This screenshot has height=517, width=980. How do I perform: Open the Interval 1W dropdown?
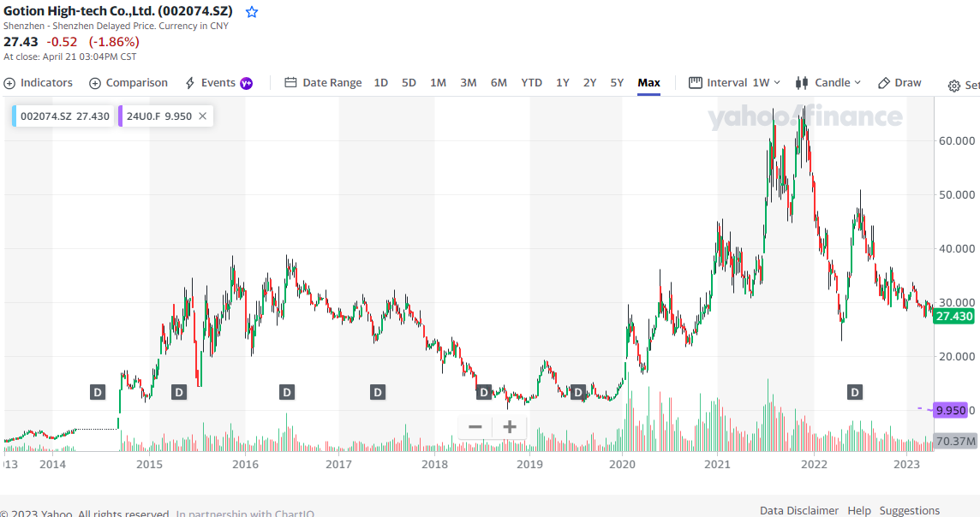pos(734,82)
